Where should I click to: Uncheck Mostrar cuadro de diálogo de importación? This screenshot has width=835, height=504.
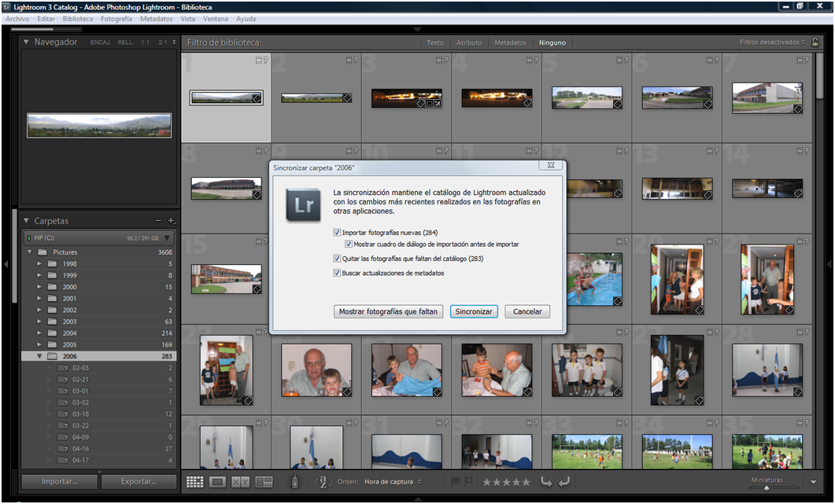point(349,245)
